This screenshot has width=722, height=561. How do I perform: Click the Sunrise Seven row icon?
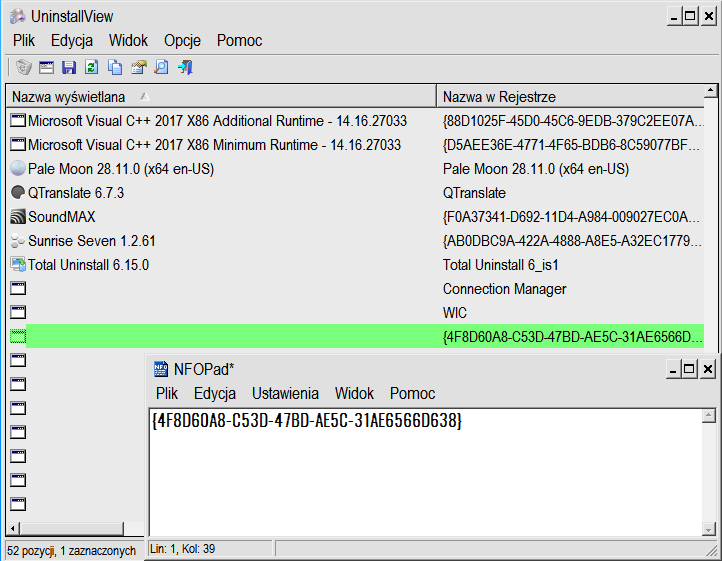18,240
